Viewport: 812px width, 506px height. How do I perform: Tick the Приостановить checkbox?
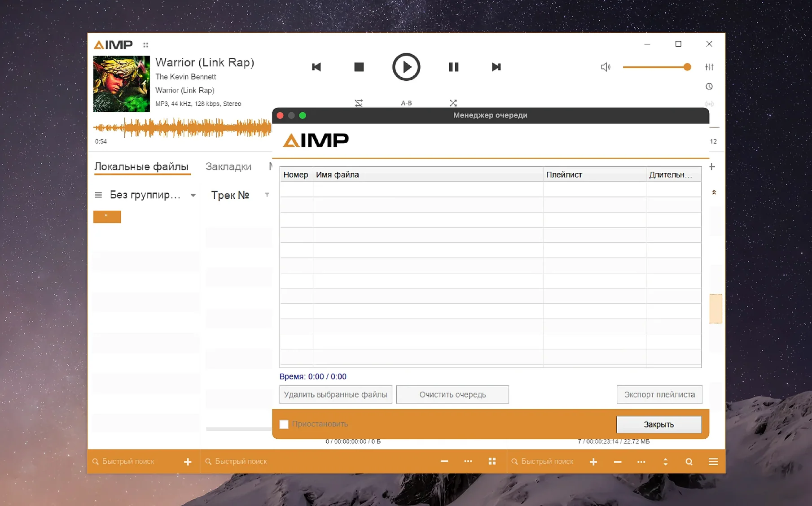click(284, 424)
